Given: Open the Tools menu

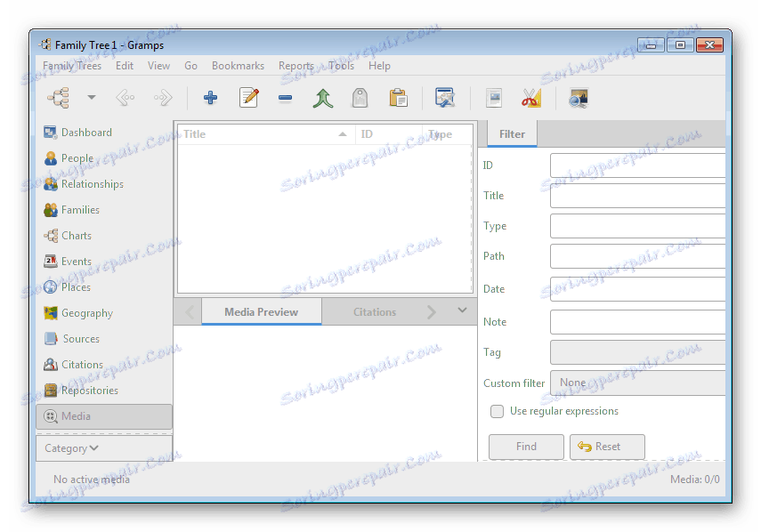Looking at the screenshot, I should (x=341, y=66).
